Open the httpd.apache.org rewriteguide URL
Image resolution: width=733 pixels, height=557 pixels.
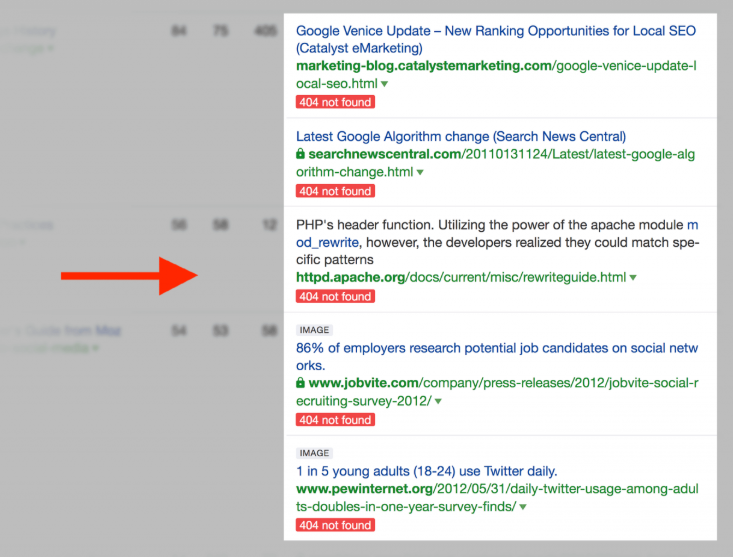coord(461,277)
